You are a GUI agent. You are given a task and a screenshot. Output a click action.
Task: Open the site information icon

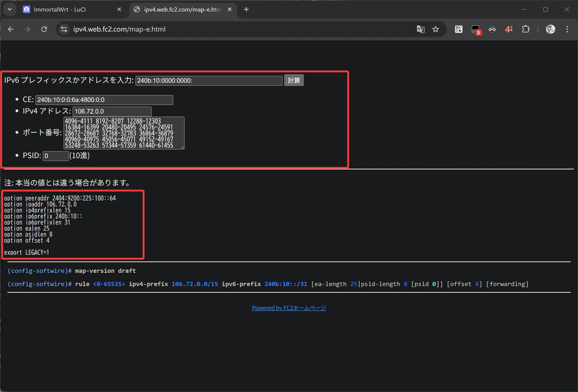(x=64, y=29)
